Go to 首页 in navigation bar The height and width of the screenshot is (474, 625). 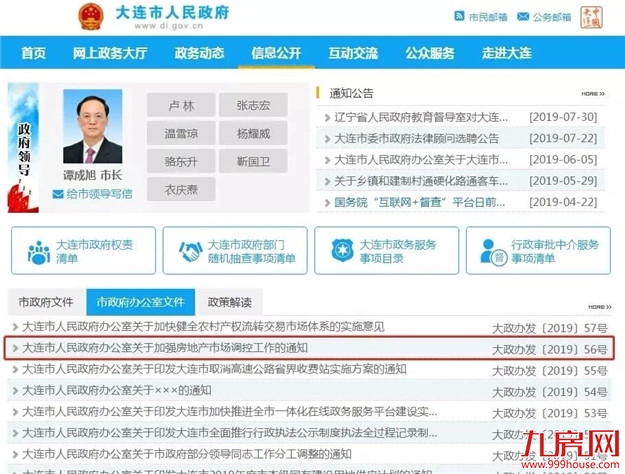(33, 53)
